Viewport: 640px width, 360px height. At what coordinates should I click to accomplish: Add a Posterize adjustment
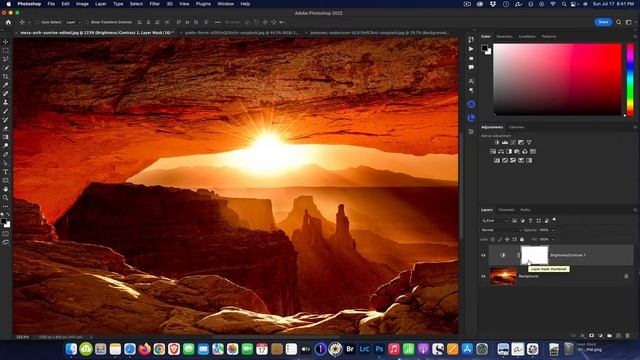point(505,160)
